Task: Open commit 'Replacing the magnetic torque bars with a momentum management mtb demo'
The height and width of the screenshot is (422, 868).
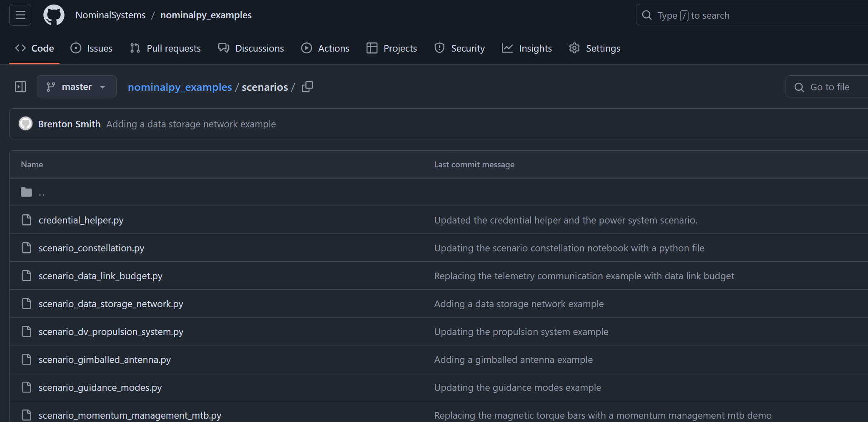Action: click(603, 415)
